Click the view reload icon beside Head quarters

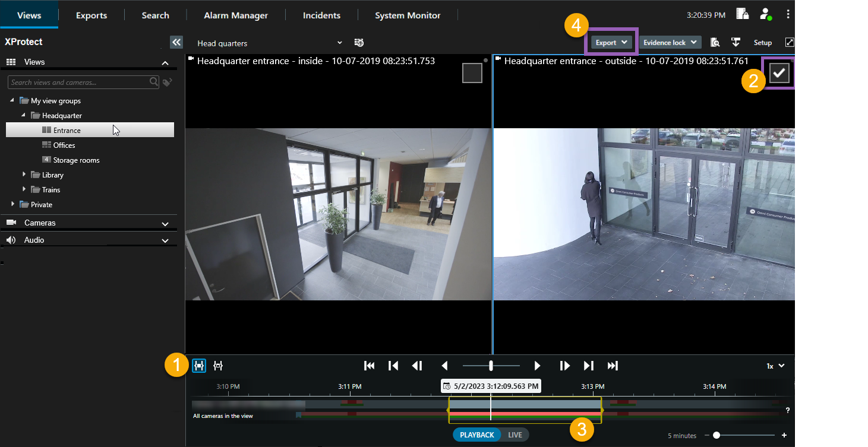point(359,42)
